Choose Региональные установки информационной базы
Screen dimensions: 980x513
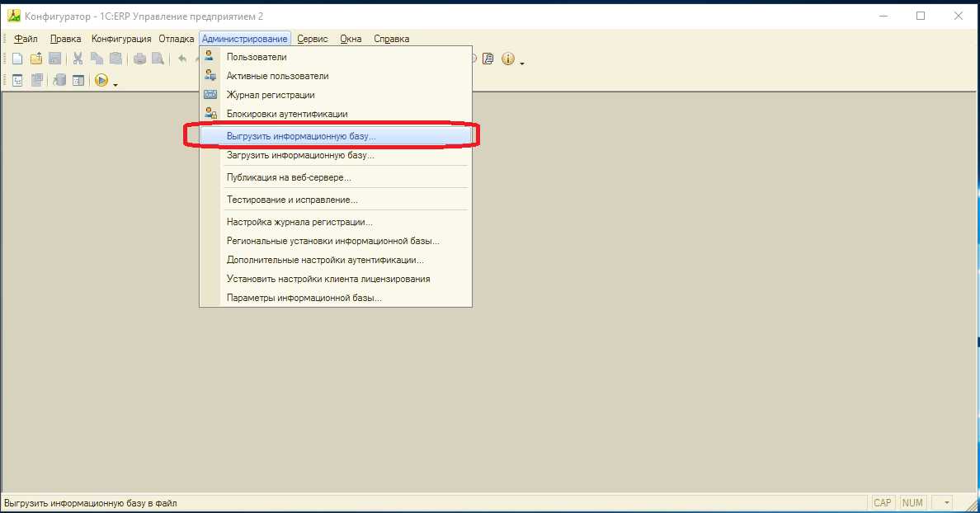pyautogui.click(x=336, y=241)
